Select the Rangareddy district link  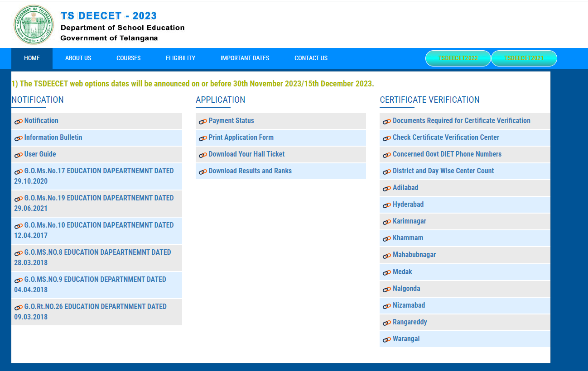[x=410, y=322]
